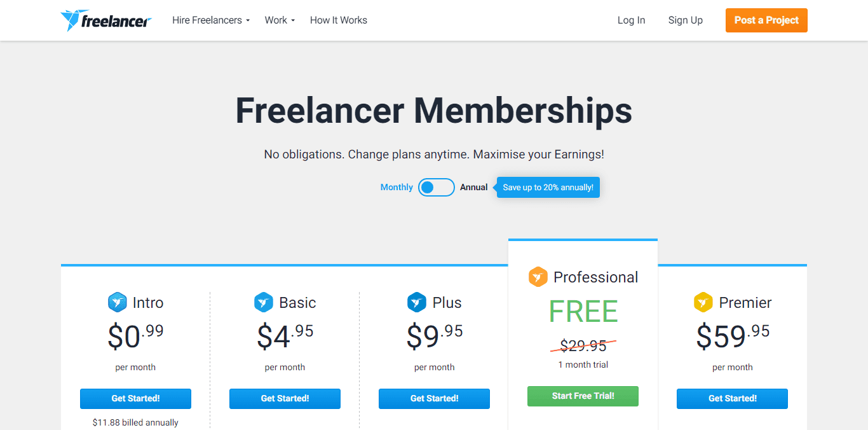Open the Hire Freelancers dropdown
868x430 pixels.
[210, 20]
